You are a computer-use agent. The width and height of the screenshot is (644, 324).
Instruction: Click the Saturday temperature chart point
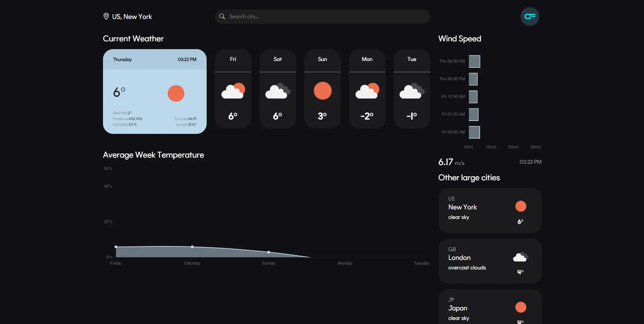point(192,247)
